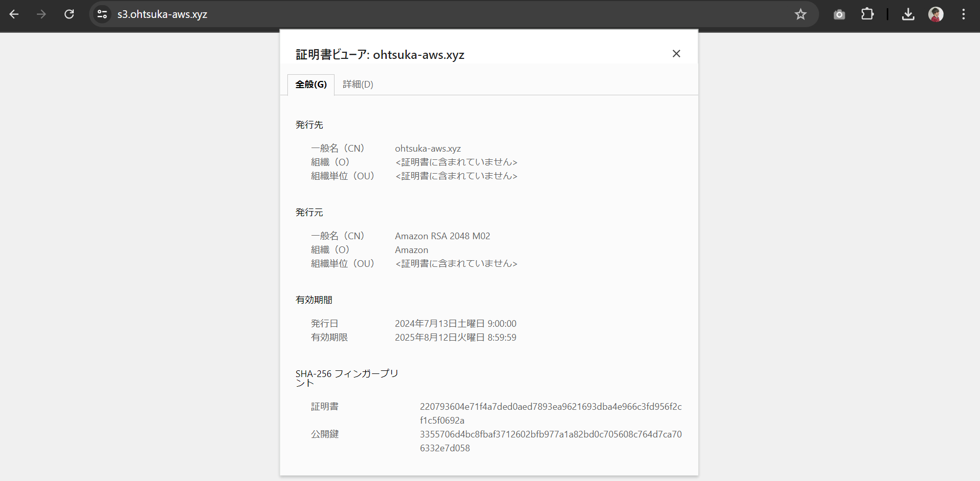
Task: Open the extensions puzzle menu
Action: point(867,14)
